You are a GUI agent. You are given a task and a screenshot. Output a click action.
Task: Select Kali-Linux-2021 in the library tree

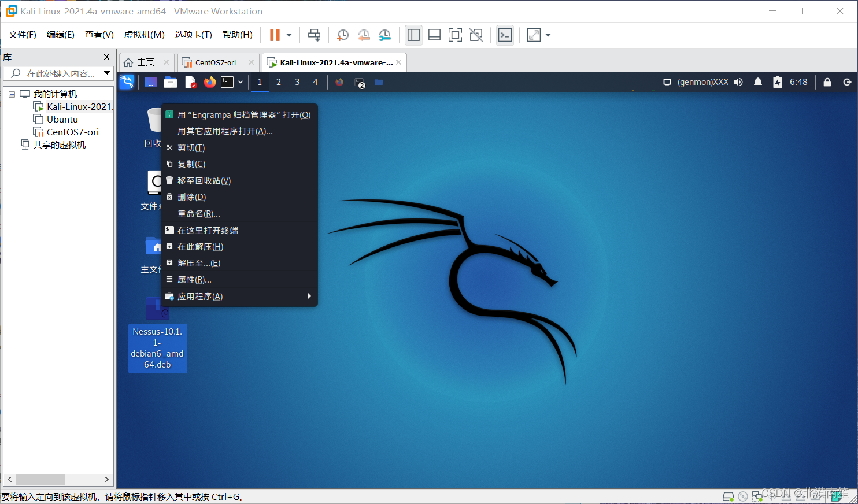coord(73,106)
